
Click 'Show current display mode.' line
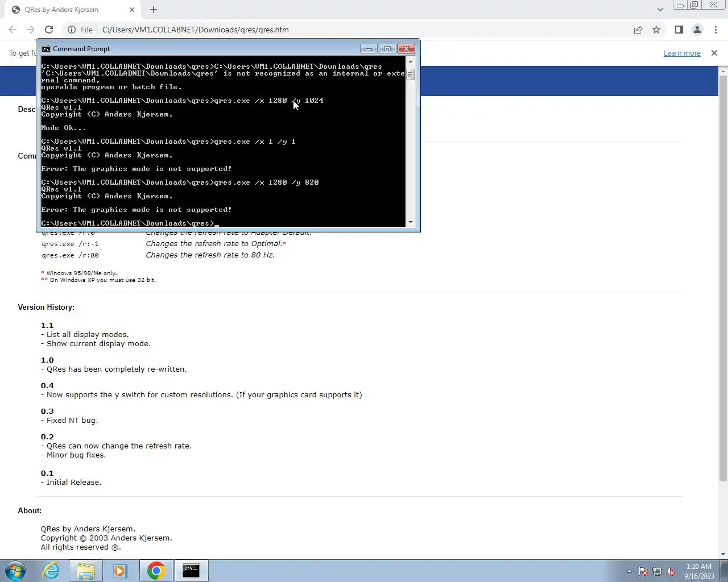[x=98, y=344]
